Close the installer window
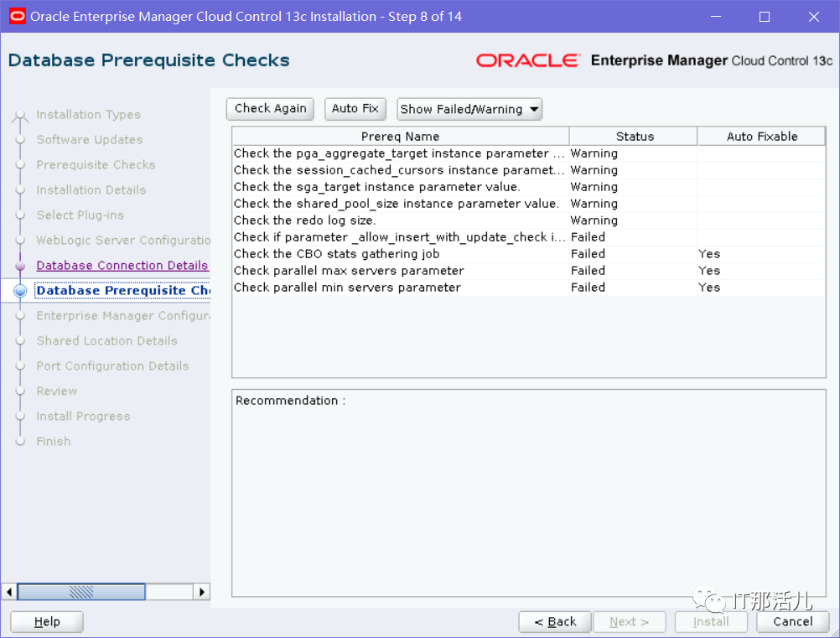 [x=814, y=17]
